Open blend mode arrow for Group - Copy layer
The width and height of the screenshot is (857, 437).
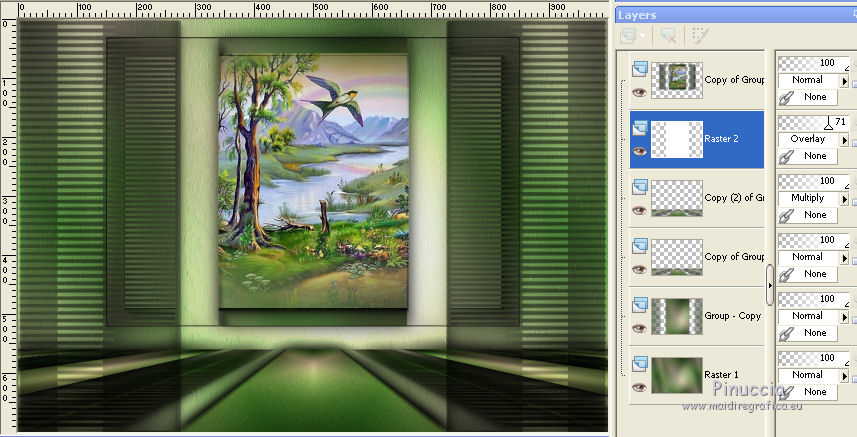pos(844,317)
